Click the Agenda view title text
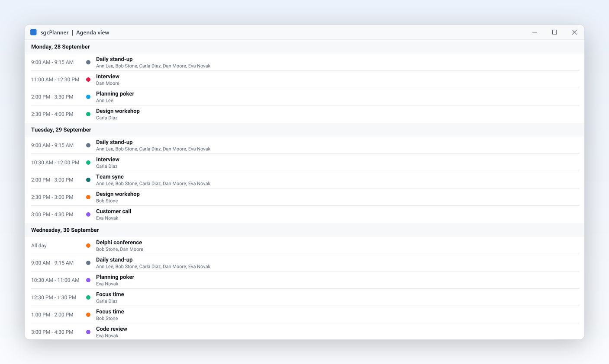This screenshot has width=609, height=364. click(93, 32)
